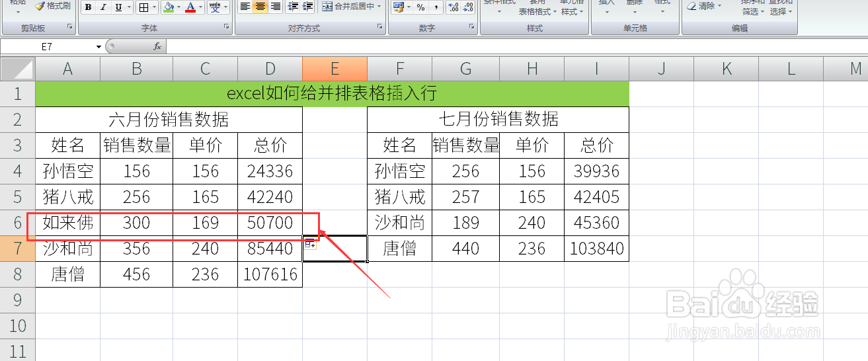
Task: Click 唐僧 in the June table
Action: (x=67, y=274)
